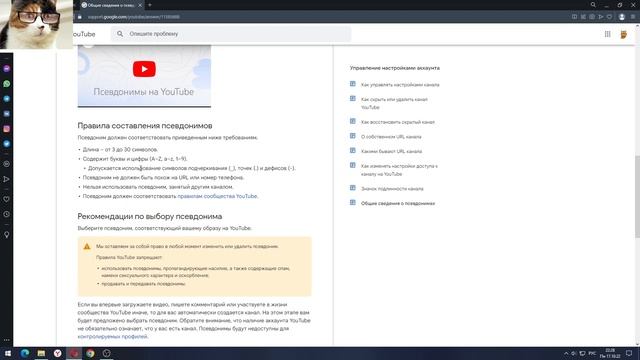Viewport: 640px width, 360px height.
Task: Open bookmarks heart icon in sidebar
Action: [x=7, y=199]
